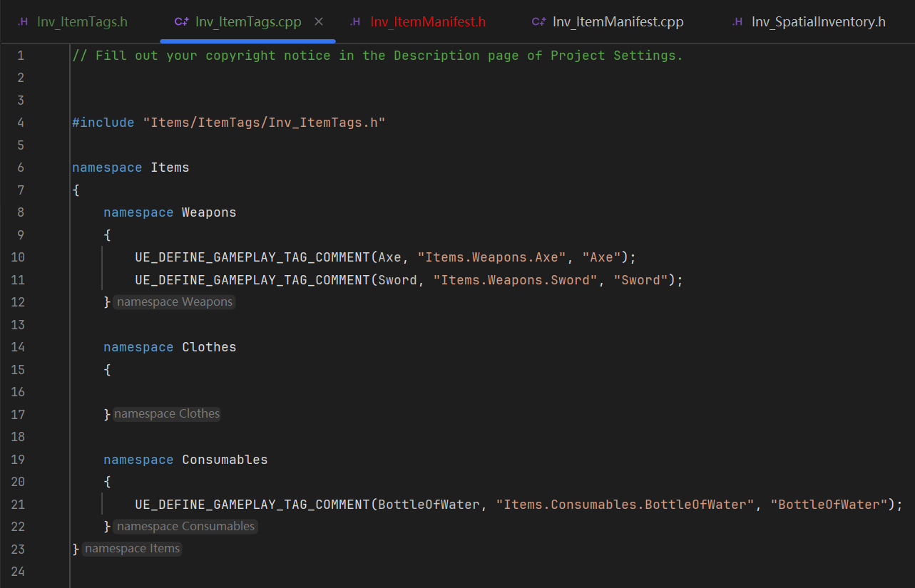
Task: Click line number 6 in the gutter
Action: (20, 167)
